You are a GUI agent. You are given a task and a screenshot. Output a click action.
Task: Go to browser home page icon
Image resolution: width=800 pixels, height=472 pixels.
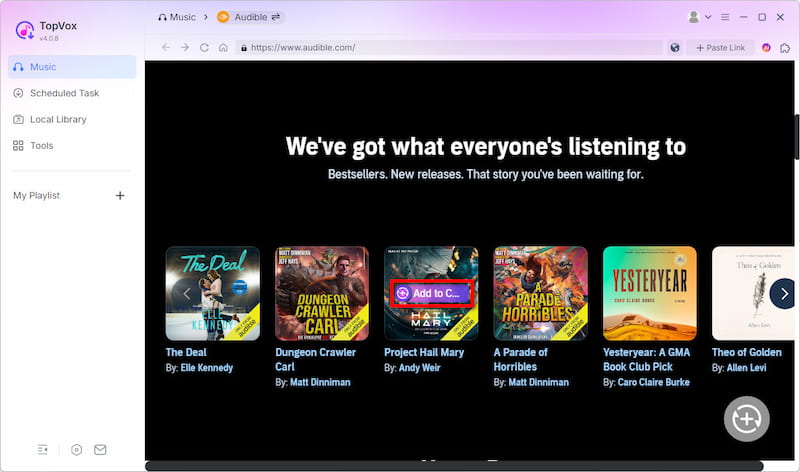click(223, 47)
